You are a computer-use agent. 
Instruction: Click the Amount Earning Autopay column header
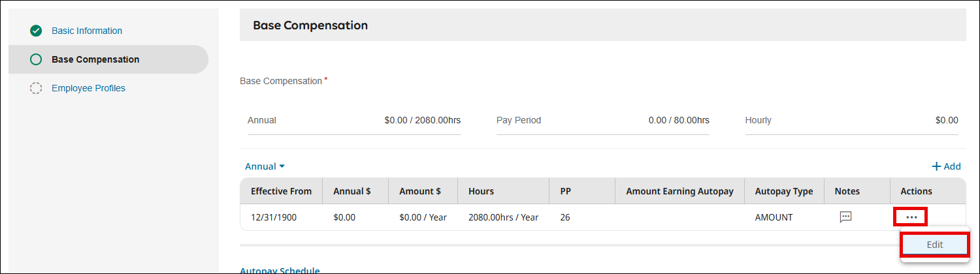(x=679, y=191)
